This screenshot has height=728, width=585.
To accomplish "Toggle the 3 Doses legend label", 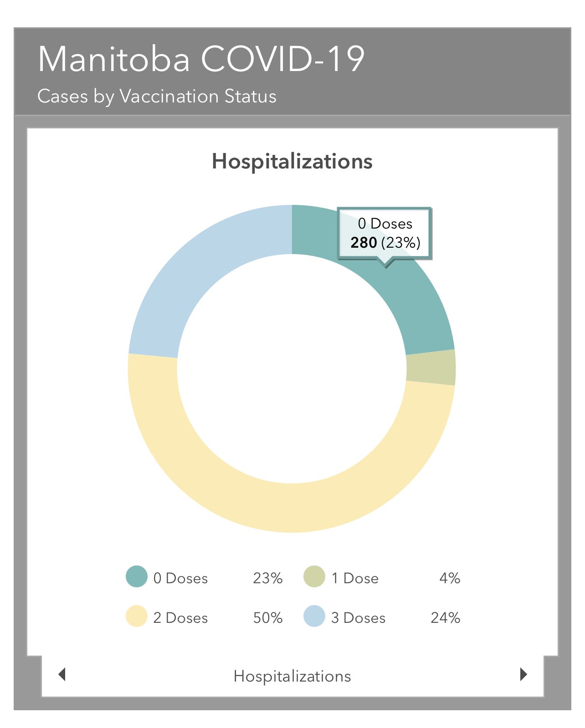I will [358, 618].
